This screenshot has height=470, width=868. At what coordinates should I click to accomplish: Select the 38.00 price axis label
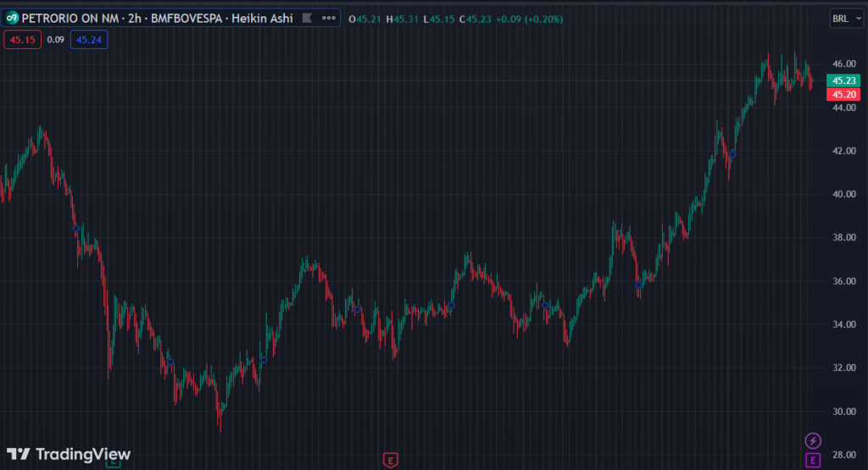(x=844, y=238)
